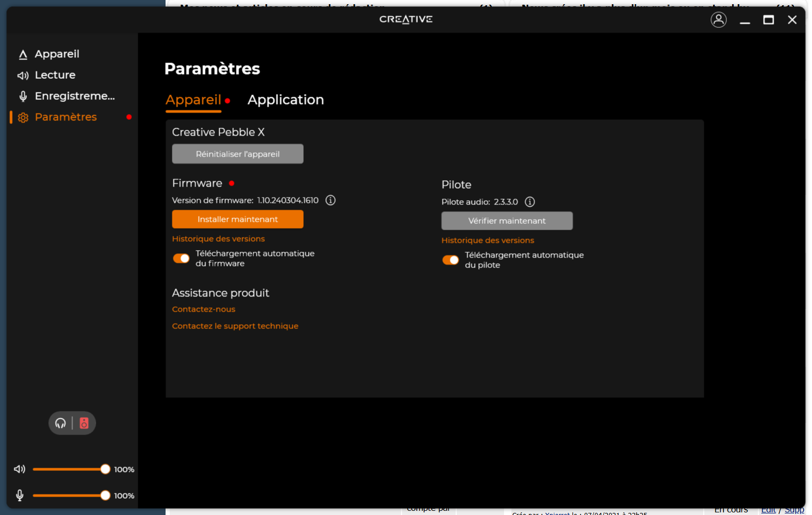812x515 pixels.
Task: Click Réinitialiser l'appareil button
Action: [238, 154]
